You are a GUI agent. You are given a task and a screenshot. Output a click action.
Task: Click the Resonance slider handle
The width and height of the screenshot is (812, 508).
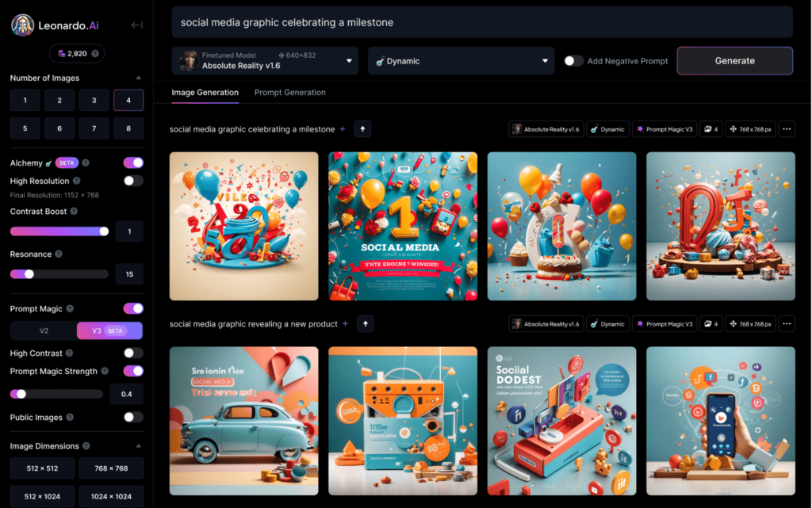(29, 274)
